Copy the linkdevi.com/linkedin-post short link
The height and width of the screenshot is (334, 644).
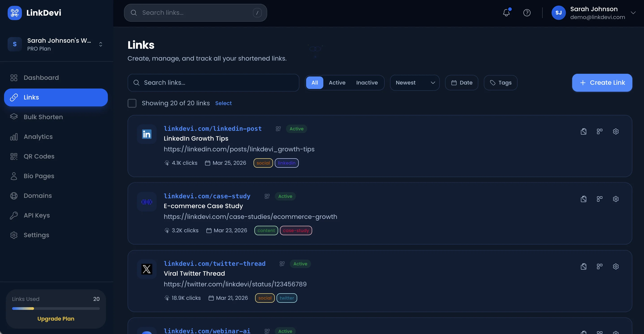click(x=584, y=131)
